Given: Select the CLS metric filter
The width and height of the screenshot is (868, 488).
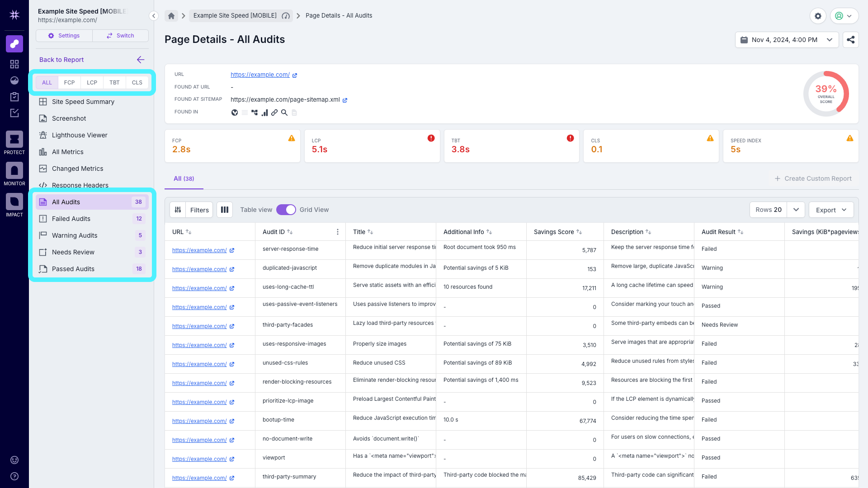Looking at the screenshot, I should tap(137, 83).
